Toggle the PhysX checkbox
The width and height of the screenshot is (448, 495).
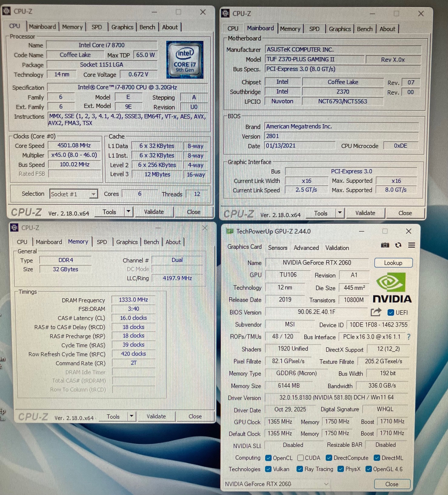341,469
